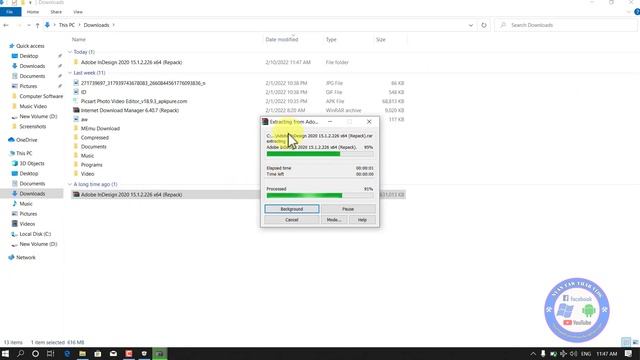Open Network in navigation pane
The width and height of the screenshot is (640, 360).
coord(26,258)
